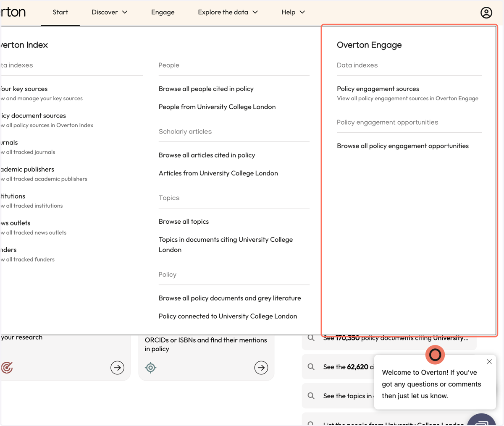Expand the Explore the data dropdown
This screenshot has height=426, width=504.
tap(228, 12)
